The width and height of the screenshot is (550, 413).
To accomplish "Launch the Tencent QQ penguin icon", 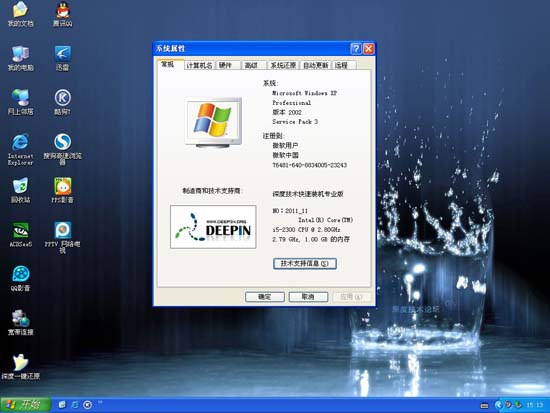I will click(62, 14).
